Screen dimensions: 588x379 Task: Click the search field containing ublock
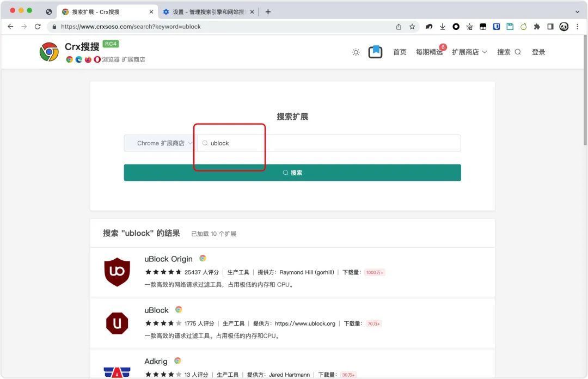click(329, 143)
